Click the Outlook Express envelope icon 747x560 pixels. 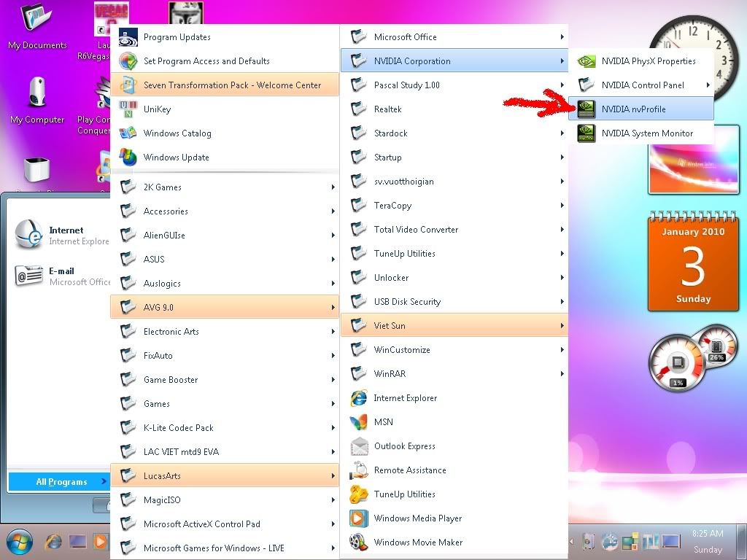(358, 446)
